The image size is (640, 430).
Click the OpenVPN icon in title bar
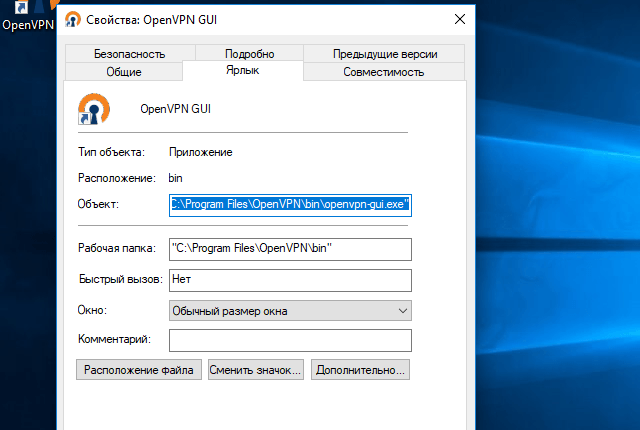73,19
